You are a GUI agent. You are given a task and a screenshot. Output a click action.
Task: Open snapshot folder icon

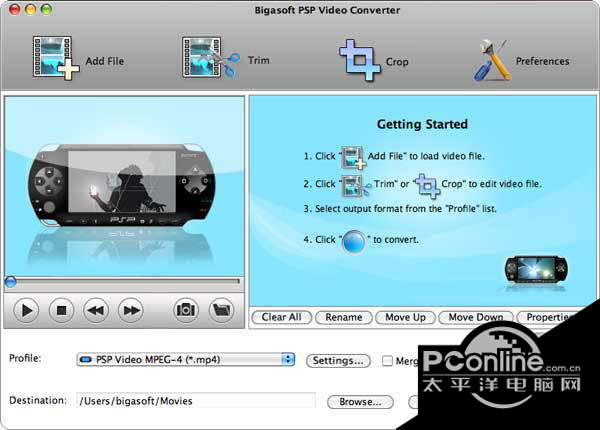(x=222, y=309)
